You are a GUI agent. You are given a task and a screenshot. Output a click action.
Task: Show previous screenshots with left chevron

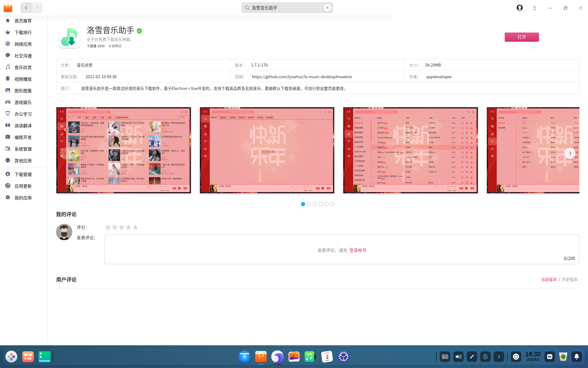[x=65, y=153]
